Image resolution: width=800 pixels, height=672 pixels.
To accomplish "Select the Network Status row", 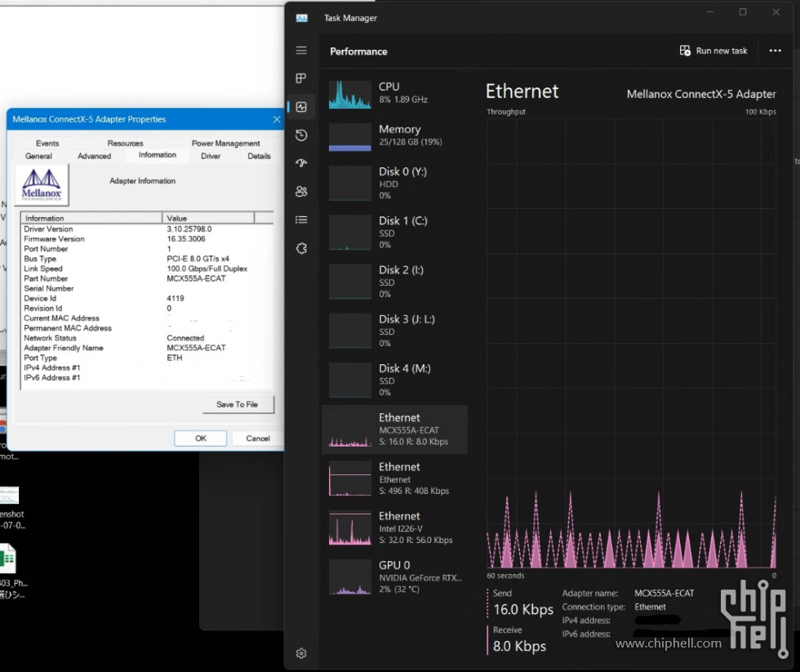I will click(147, 338).
